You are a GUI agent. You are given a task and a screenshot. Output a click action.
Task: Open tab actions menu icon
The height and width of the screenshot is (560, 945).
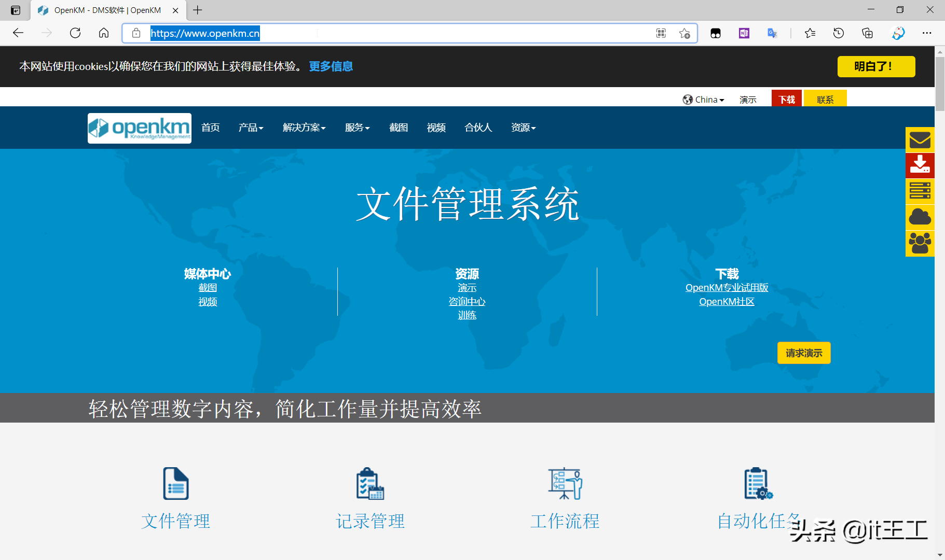coord(16,10)
